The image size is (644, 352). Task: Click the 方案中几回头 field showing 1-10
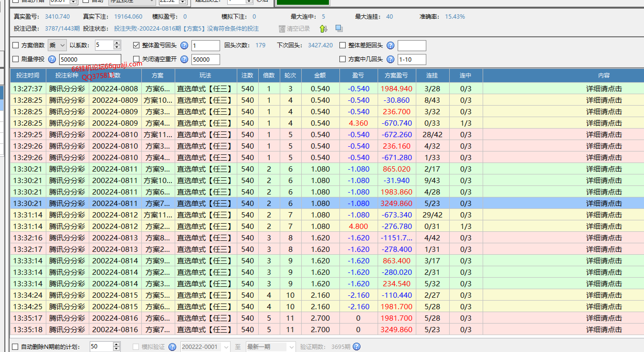412,59
